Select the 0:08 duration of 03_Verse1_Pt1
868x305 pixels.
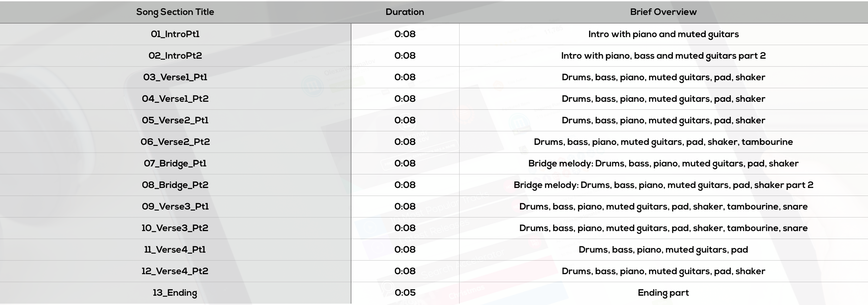tap(405, 77)
